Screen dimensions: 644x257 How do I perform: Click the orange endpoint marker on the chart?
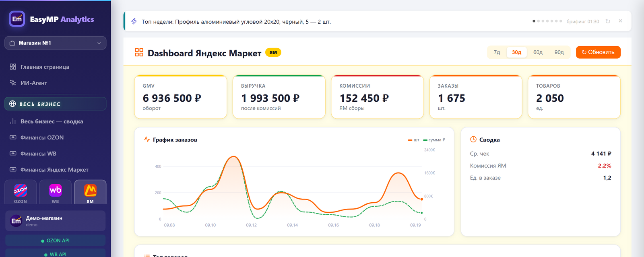click(421, 199)
